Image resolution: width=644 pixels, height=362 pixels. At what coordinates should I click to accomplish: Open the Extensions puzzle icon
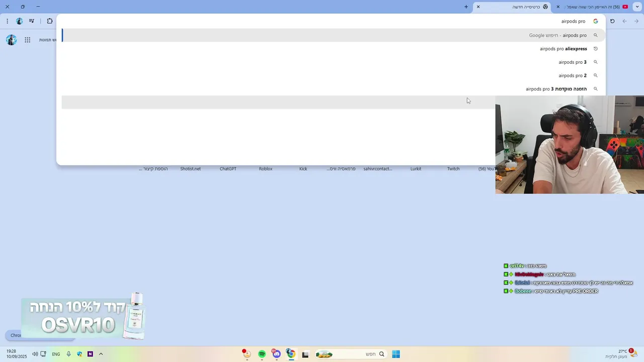point(50,21)
